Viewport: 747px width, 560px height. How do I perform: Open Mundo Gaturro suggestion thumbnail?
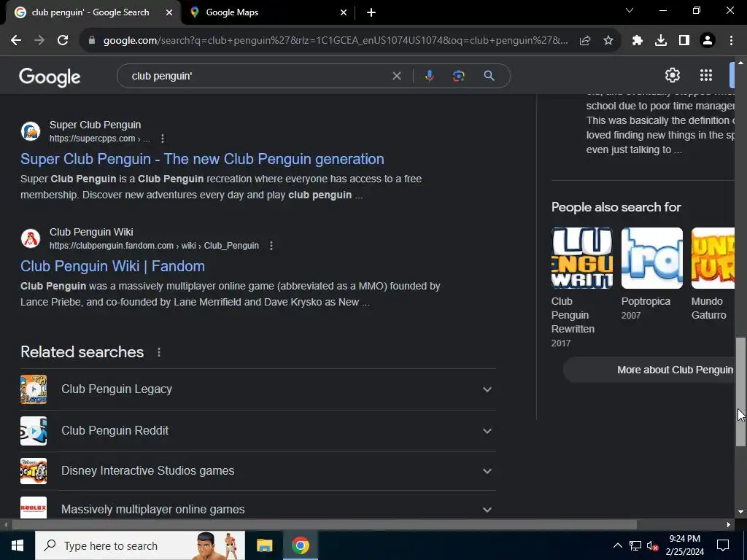point(713,258)
